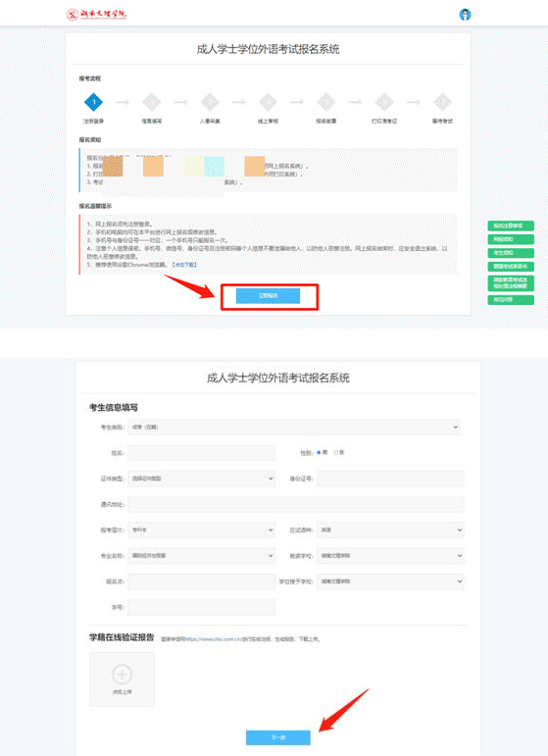Click the 报考流程 section label
548x756 pixels.
(90, 78)
